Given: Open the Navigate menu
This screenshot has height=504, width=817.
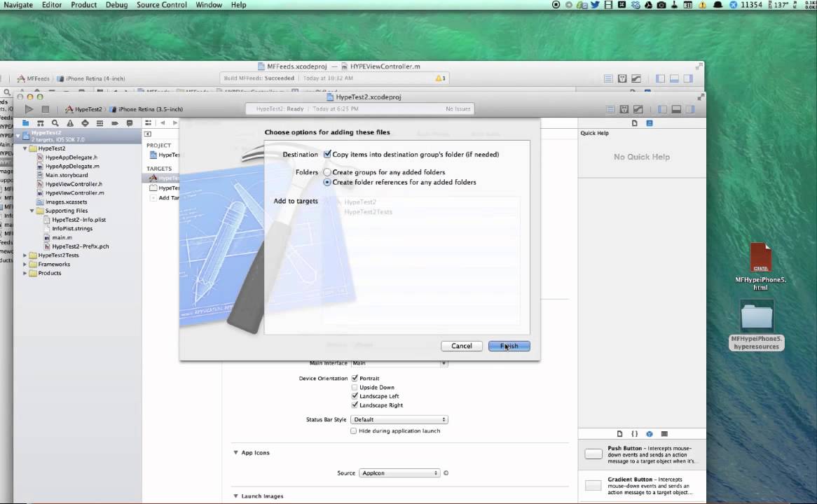Looking at the screenshot, I should 18,5.
